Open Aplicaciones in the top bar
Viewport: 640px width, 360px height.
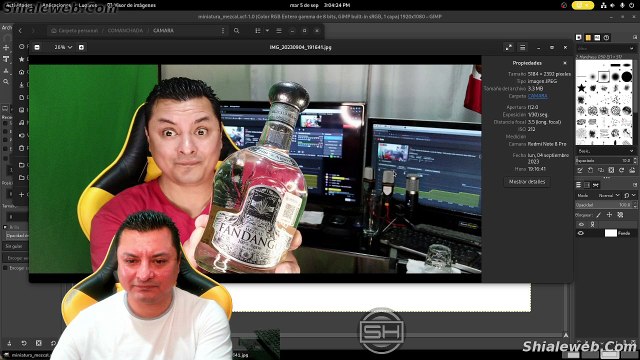click(56, 5)
